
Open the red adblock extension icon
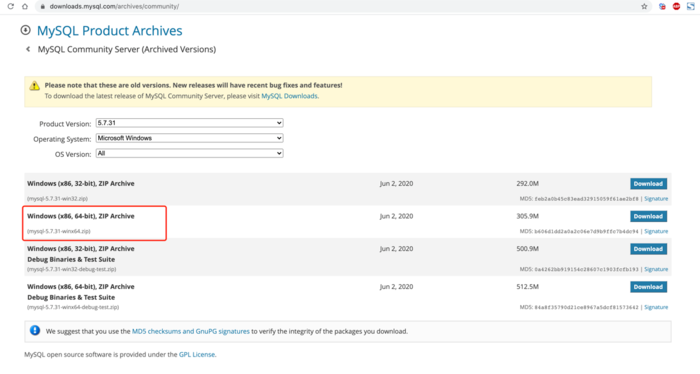click(x=676, y=6)
